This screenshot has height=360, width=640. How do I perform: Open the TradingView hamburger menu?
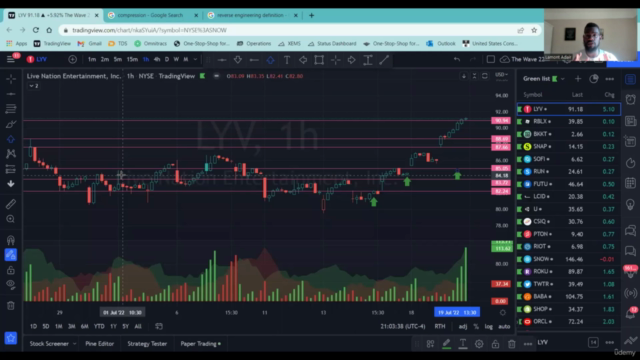tap(11, 59)
